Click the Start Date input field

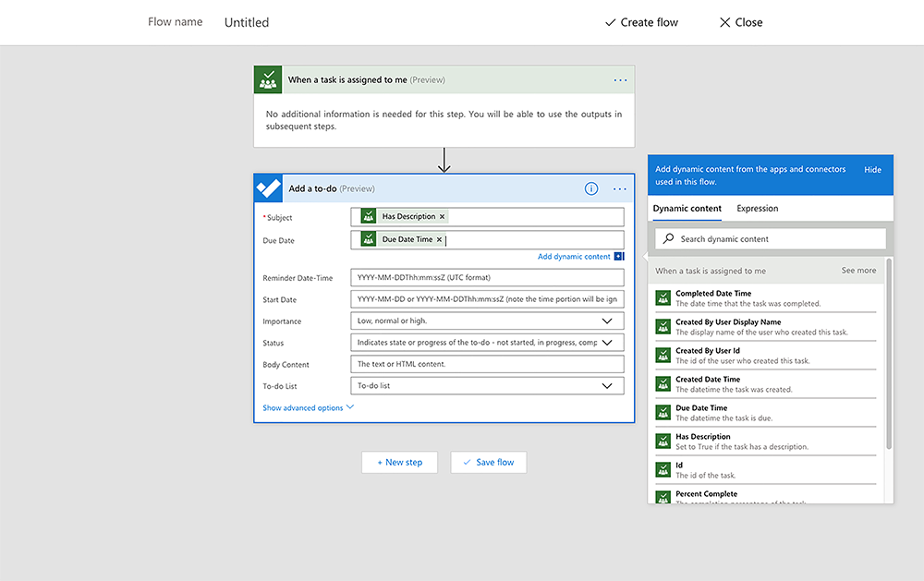(487, 299)
